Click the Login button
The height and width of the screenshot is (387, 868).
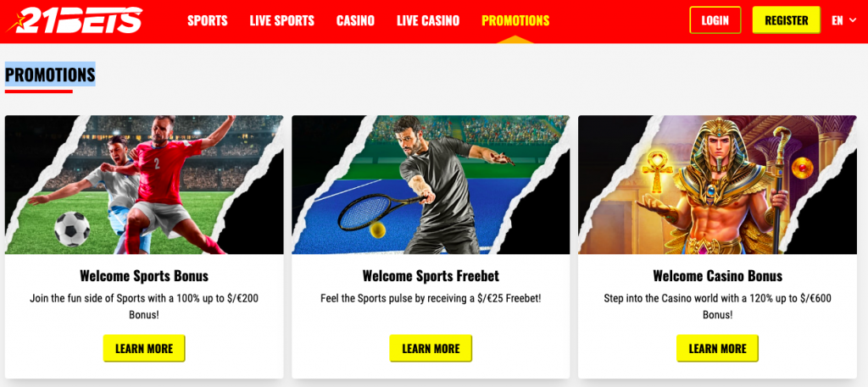click(715, 20)
